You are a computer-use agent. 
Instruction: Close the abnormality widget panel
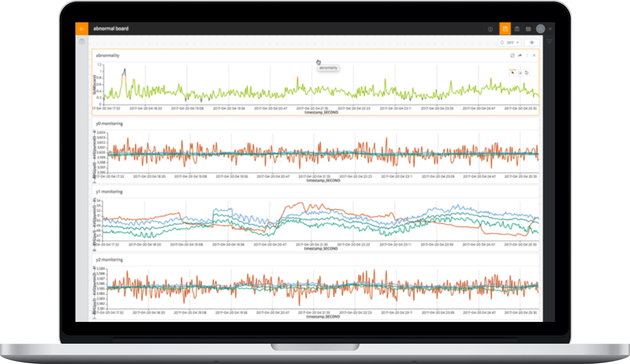point(534,55)
